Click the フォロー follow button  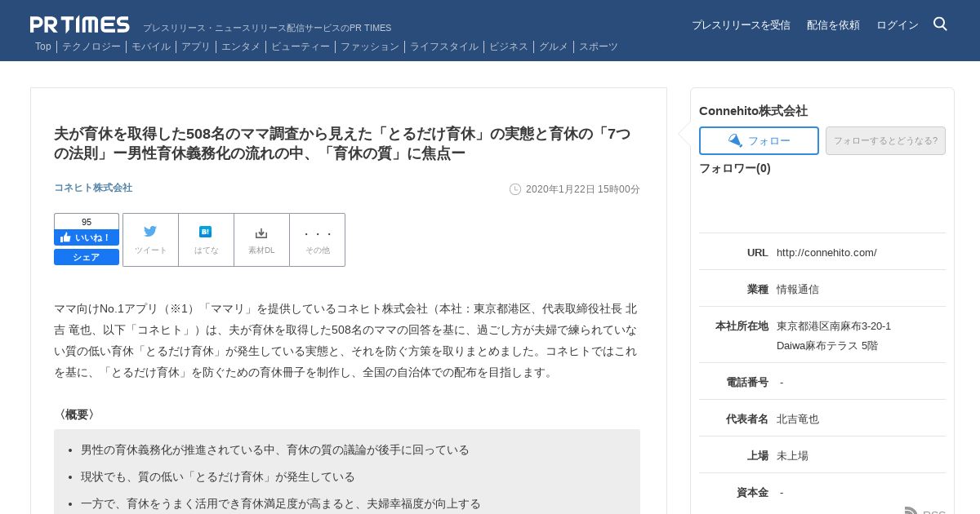coord(759,140)
